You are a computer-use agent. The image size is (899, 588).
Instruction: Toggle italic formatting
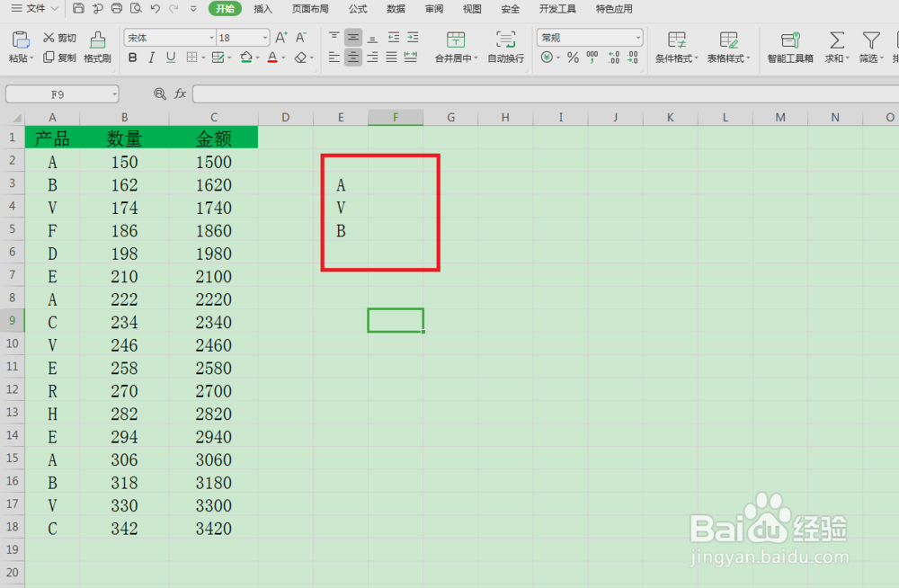coord(151,58)
